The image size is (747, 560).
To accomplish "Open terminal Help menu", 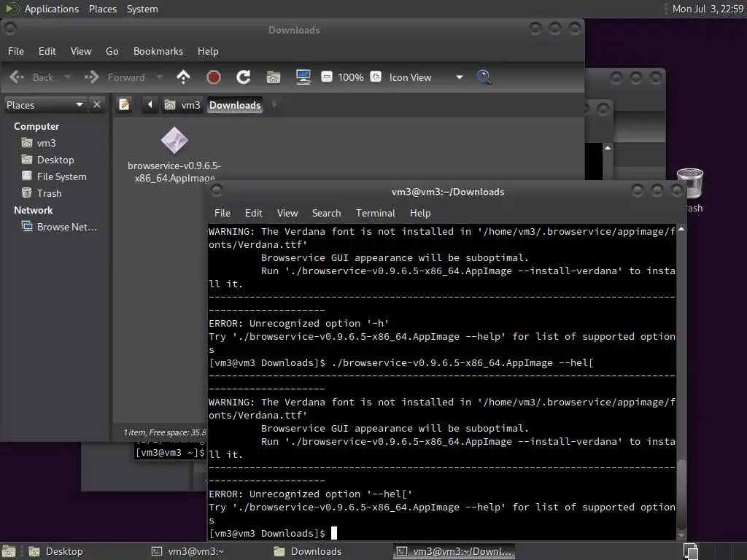I will point(420,213).
